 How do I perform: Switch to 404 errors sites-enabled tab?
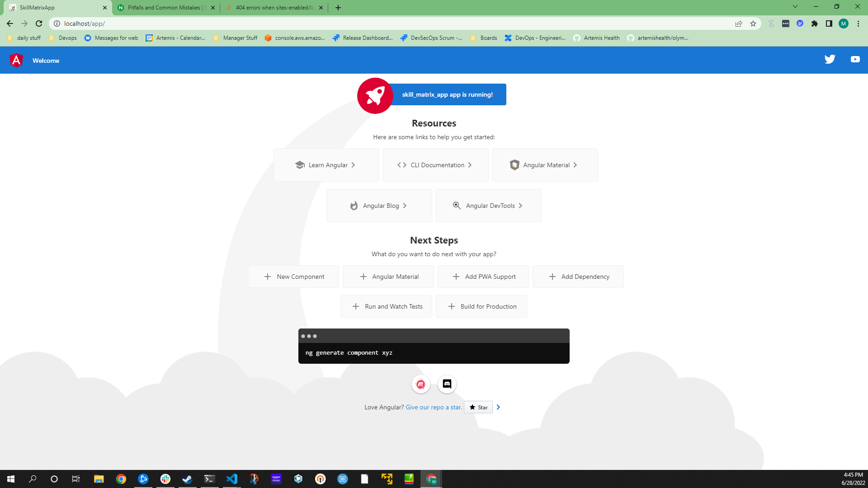[274, 8]
